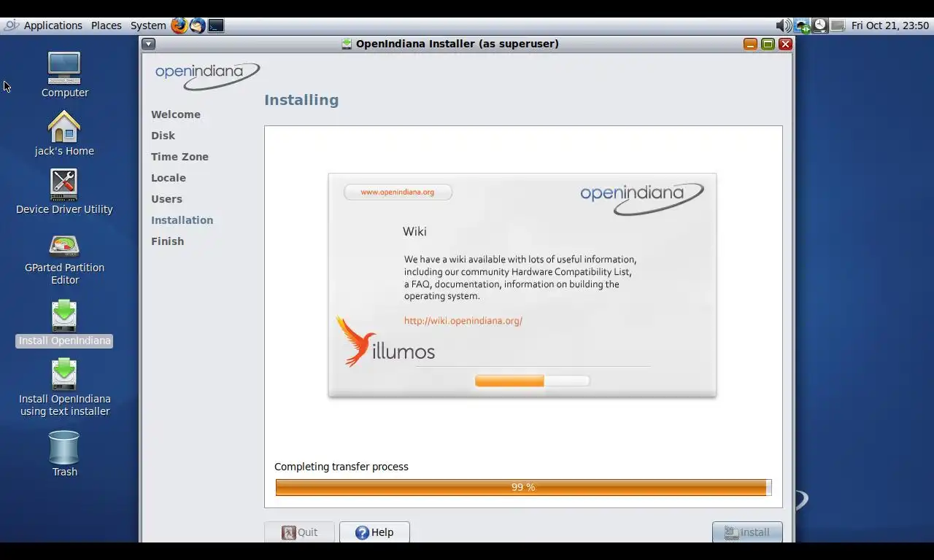The width and height of the screenshot is (934, 560).
Task: Click the display tray icon
Action: coord(838,26)
